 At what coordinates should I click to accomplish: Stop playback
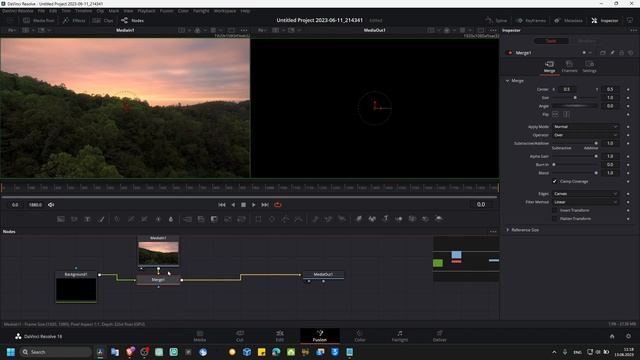pyautogui.click(x=243, y=205)
